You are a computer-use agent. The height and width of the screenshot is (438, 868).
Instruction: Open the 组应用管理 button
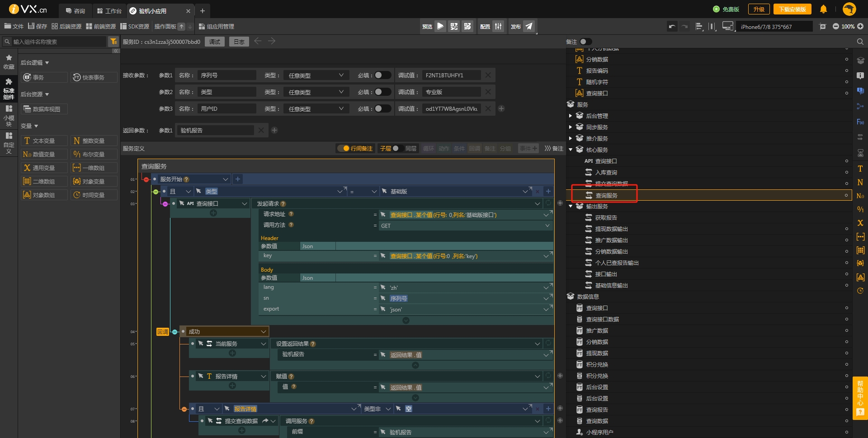point(216,26)
